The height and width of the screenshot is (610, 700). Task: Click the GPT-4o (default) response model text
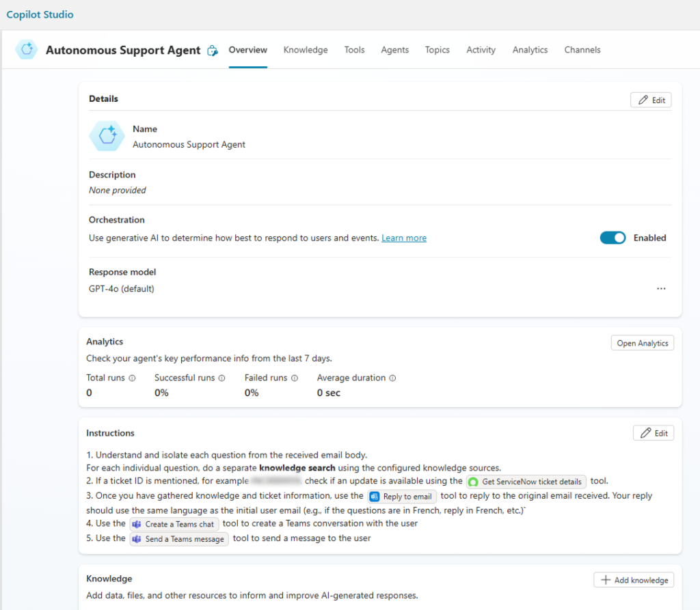[122, 289]
